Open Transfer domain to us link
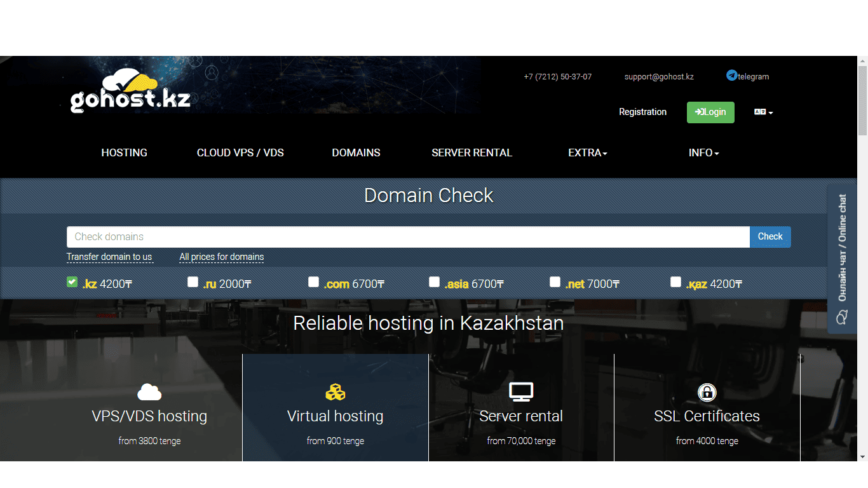Screen dimensions: 868x488 (109, 257)
